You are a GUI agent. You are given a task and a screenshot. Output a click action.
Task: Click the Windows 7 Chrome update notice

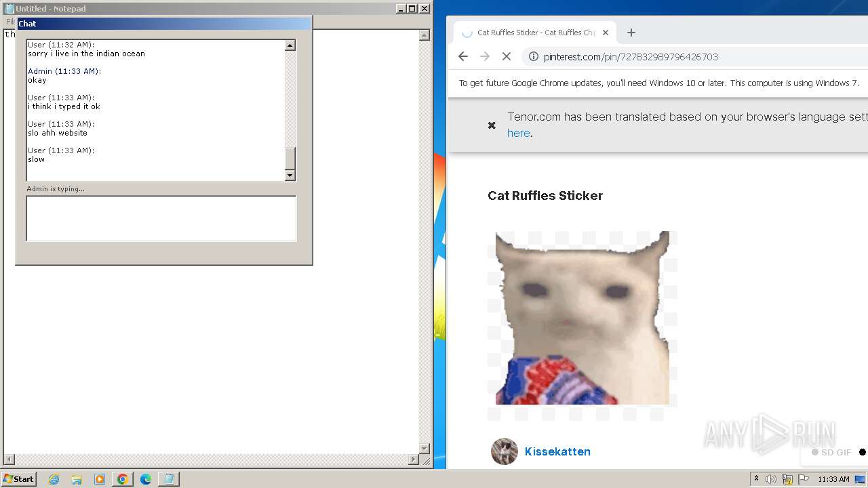coord(658,83)
